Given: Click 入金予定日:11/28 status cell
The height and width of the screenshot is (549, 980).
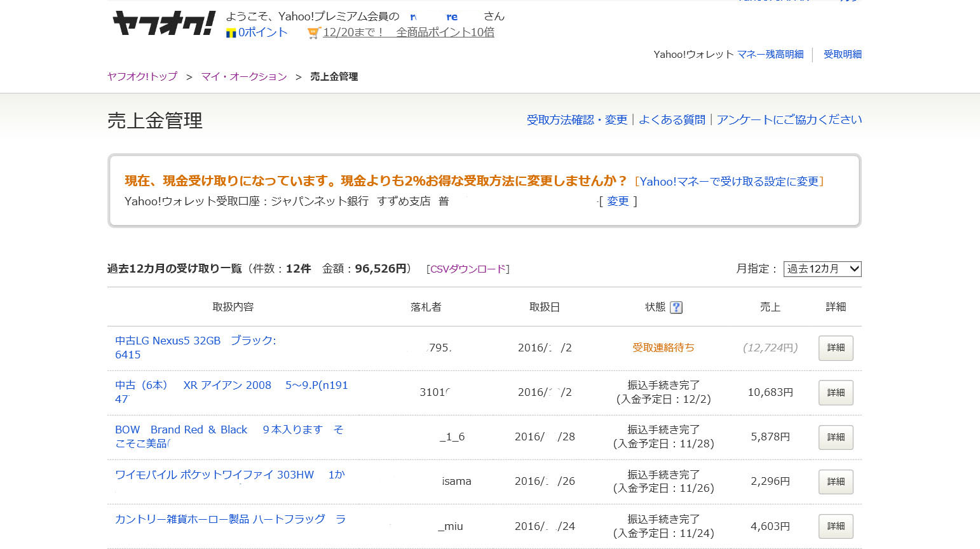Looking at the screenshot, I should [x=664, y=437].
